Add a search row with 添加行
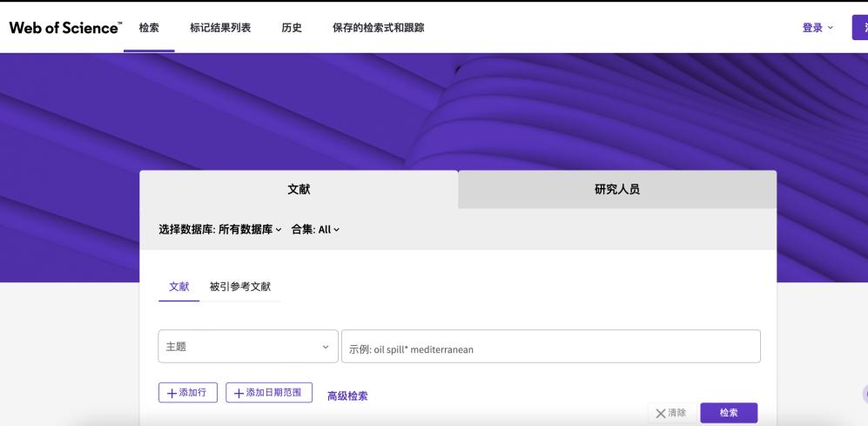Screen dimensions: 868x426 point(188,393)
